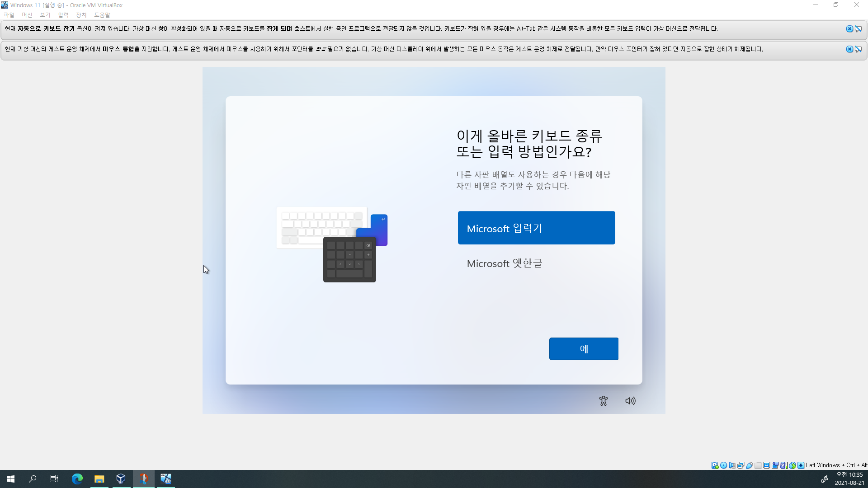Click the mouse integration arrow status icon
The width and height of the screenshot is (868, 488).
[792, 465]
